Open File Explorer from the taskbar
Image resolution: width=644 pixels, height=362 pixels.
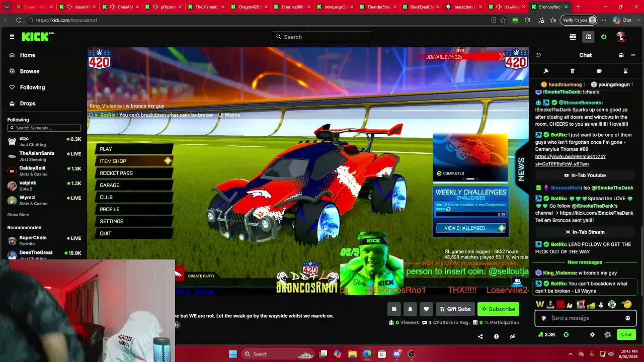click(353, 354)
